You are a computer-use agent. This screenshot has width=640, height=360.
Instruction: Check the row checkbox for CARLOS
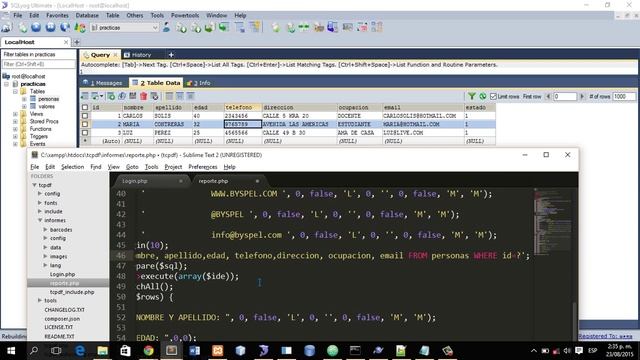click(x=85, y=116)
